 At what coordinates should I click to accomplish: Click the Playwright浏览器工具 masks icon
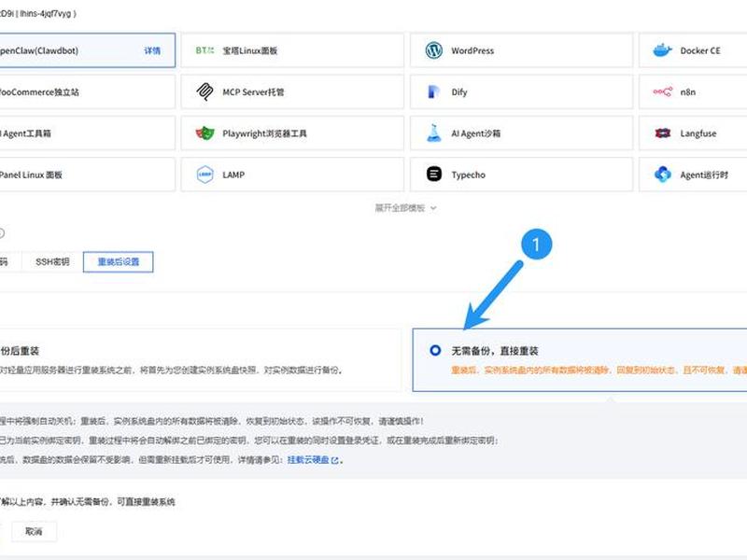click(204, 133)
